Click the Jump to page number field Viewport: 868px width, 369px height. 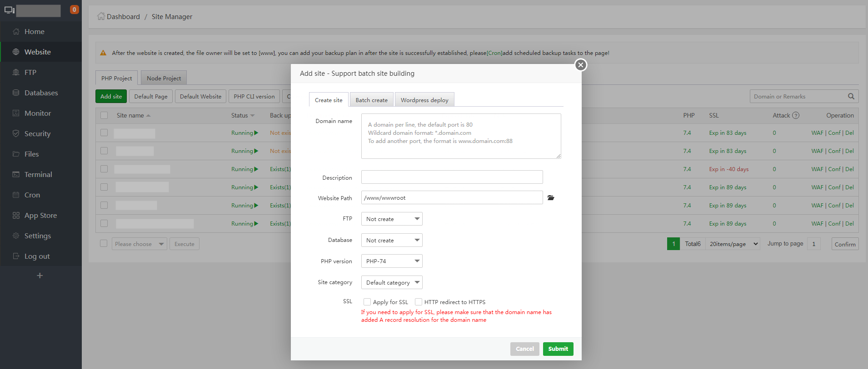(813, 244)
